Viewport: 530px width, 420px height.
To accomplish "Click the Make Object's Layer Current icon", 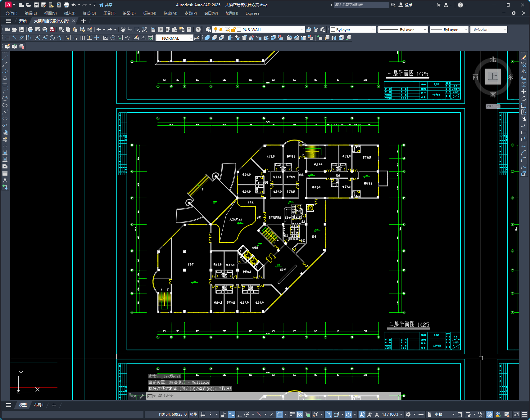I will (x=309, y=29).
